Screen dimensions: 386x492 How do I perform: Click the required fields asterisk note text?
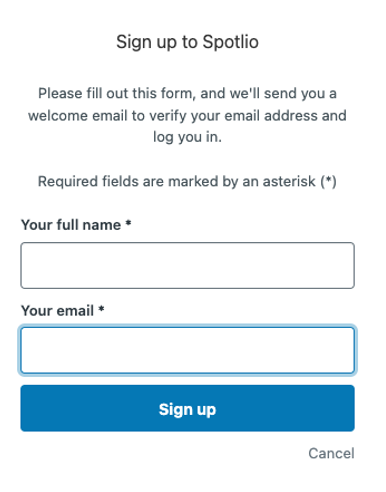tap(187, 182)
